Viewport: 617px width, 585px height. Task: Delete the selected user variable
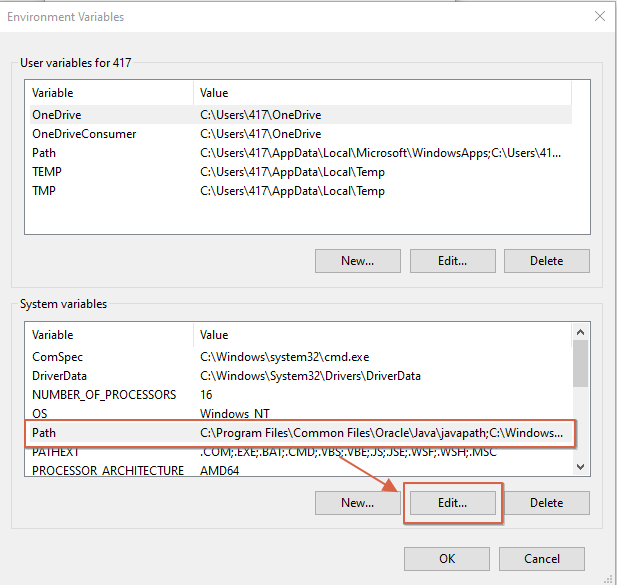[x=546, y=261]
